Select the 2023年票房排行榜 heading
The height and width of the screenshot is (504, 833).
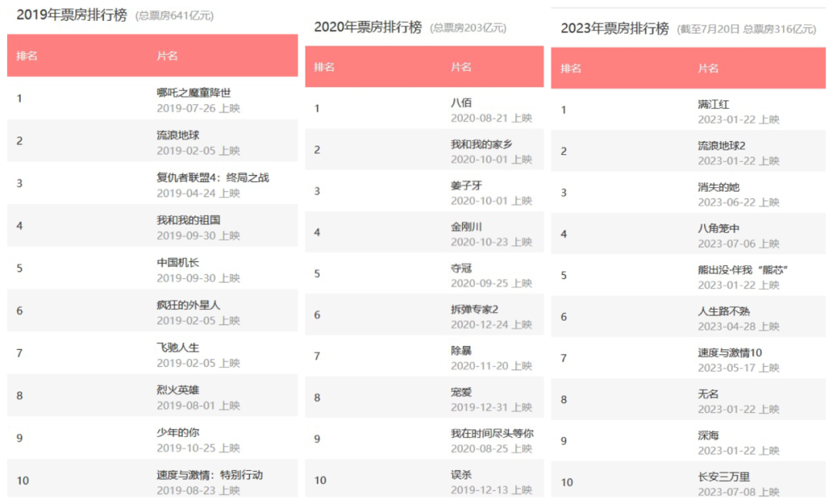point(614,29)
